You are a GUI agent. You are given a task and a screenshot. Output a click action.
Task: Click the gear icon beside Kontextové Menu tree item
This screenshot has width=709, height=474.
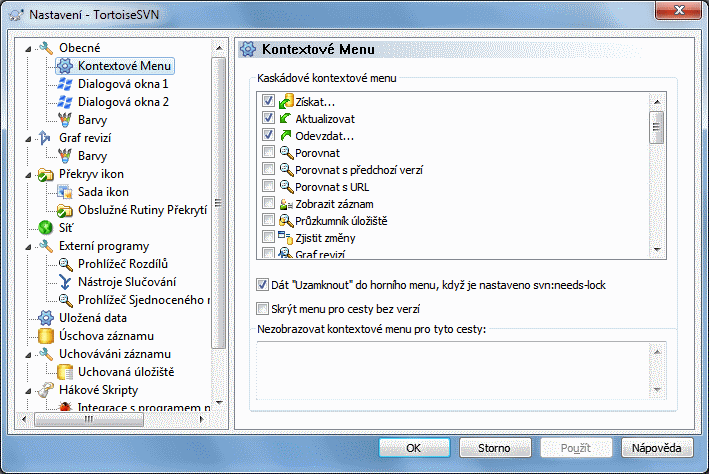tap(65, 66)
